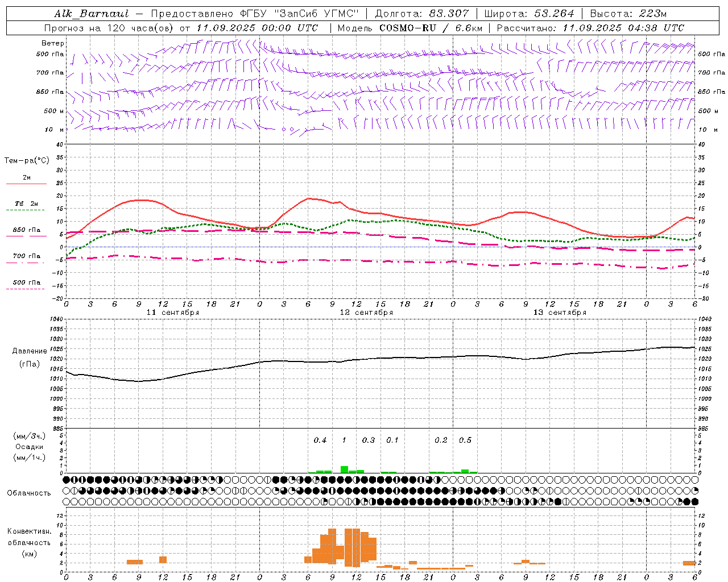728x582 pixels.
Task: Click the 13 сентября date label
Action: 560,313
